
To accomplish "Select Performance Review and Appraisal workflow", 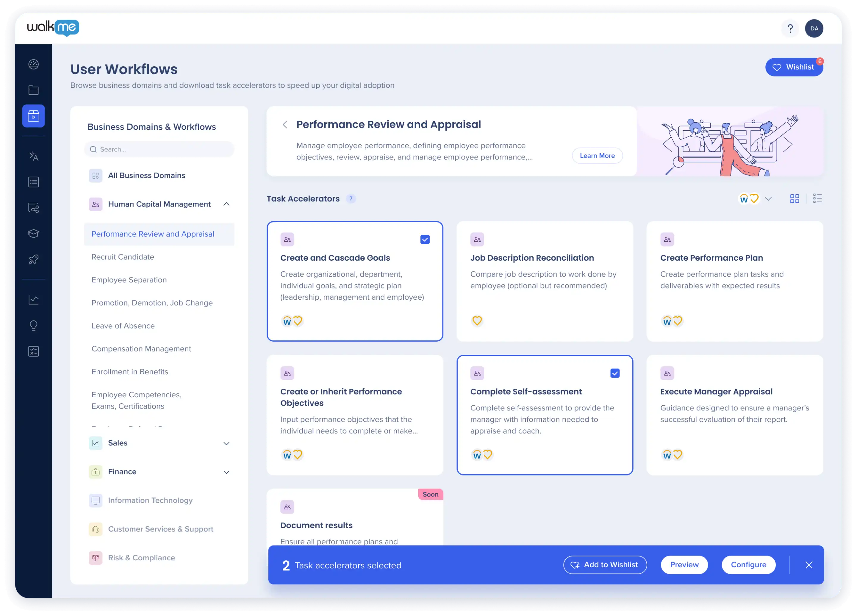I will click(159, 234).
